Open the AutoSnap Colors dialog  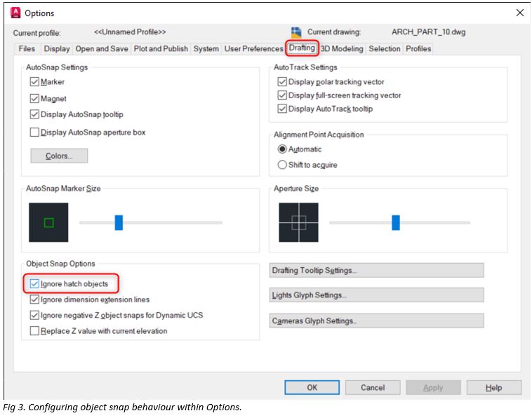click(59, 156)
